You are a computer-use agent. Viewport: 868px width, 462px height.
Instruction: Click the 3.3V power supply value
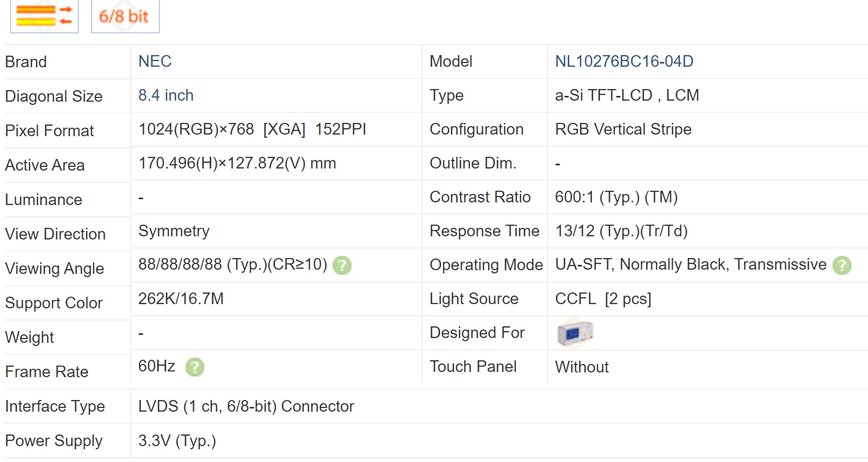pos(177,441)
